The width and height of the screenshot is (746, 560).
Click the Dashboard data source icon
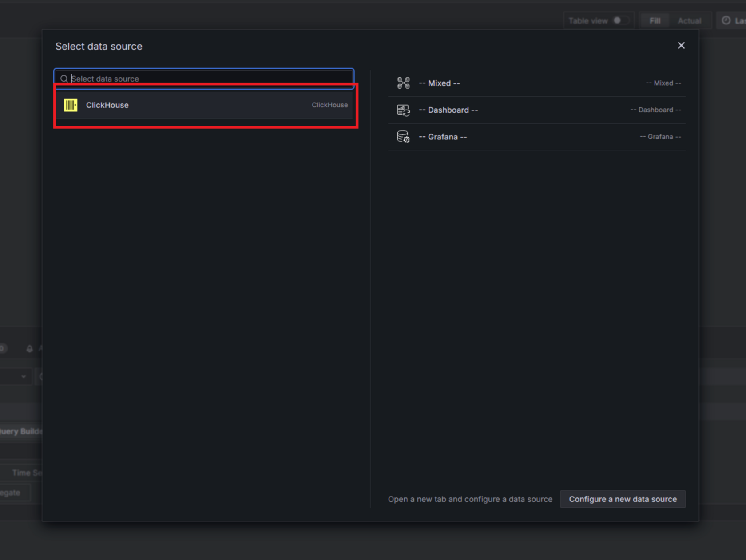point(403,110)
